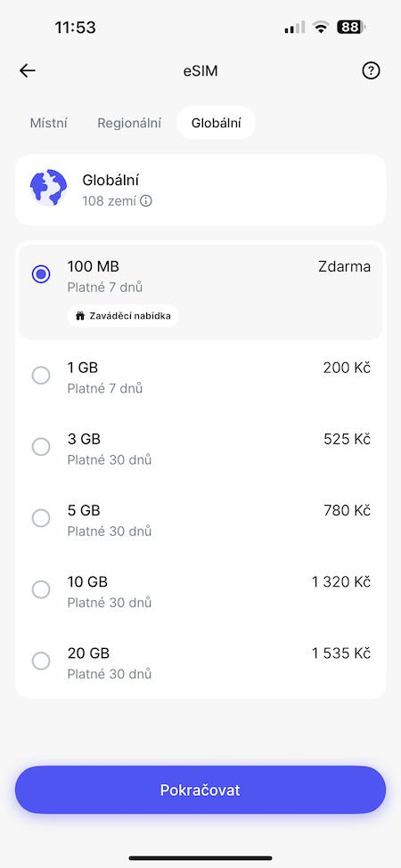Tap the Zaváděcí nabídka badge

click(x=123, y=316)
